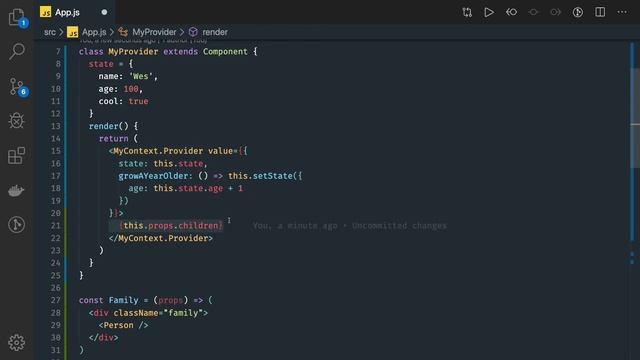Open the Search panel

(x=16, y=51)
